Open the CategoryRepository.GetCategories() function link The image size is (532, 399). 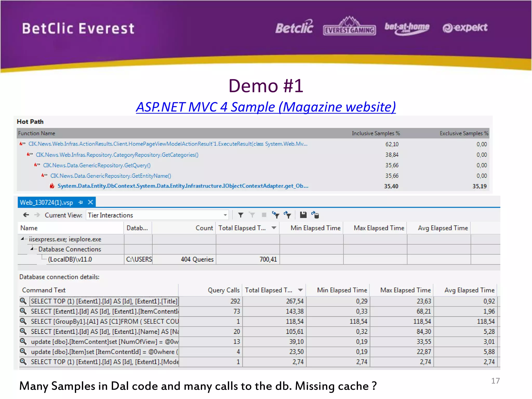[x=117, y=155]
